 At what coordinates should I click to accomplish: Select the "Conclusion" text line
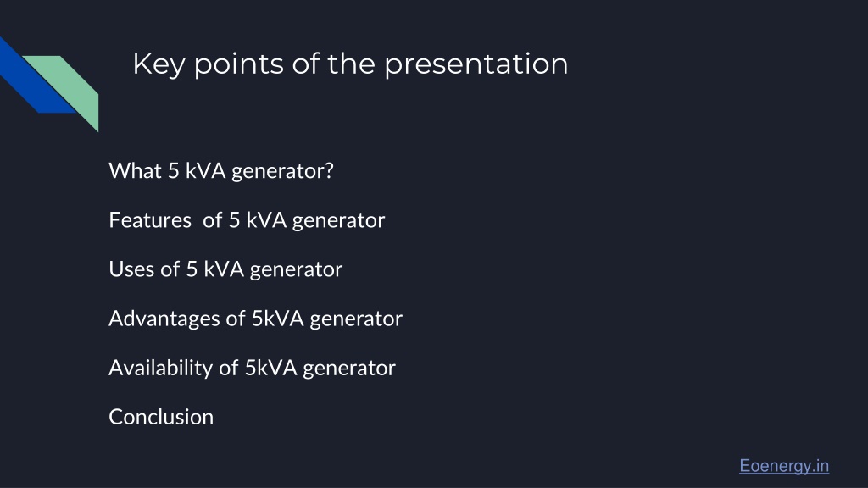click(161, 417)
